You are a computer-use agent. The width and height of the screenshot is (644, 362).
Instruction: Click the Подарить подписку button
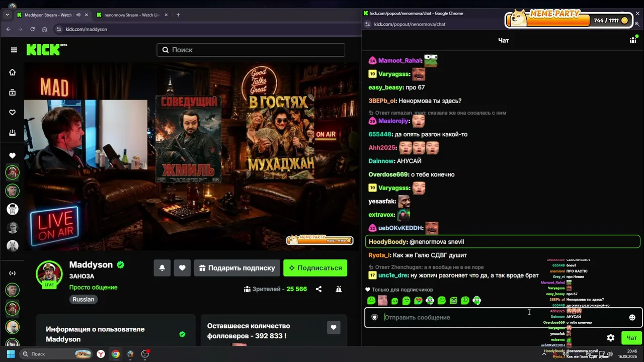coord(236,268)
